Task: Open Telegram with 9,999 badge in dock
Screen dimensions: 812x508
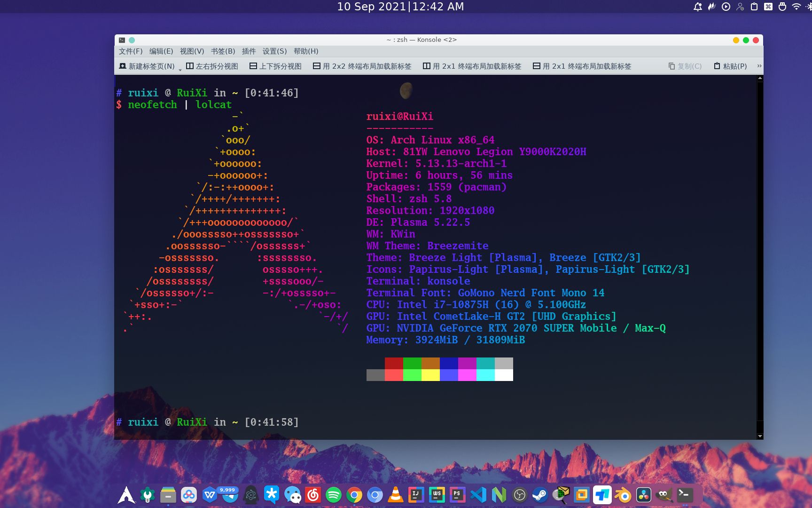Action: [x=230, y=495]
